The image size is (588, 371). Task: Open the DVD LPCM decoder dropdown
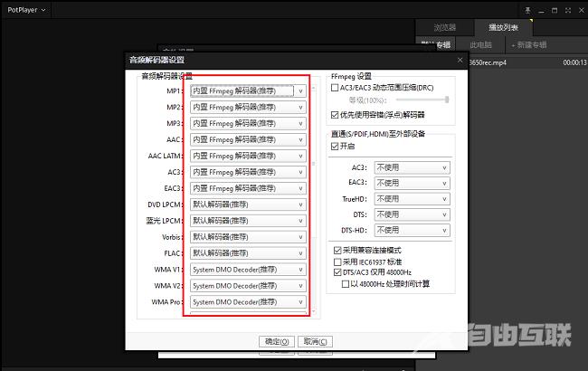[x=248, y=205]
